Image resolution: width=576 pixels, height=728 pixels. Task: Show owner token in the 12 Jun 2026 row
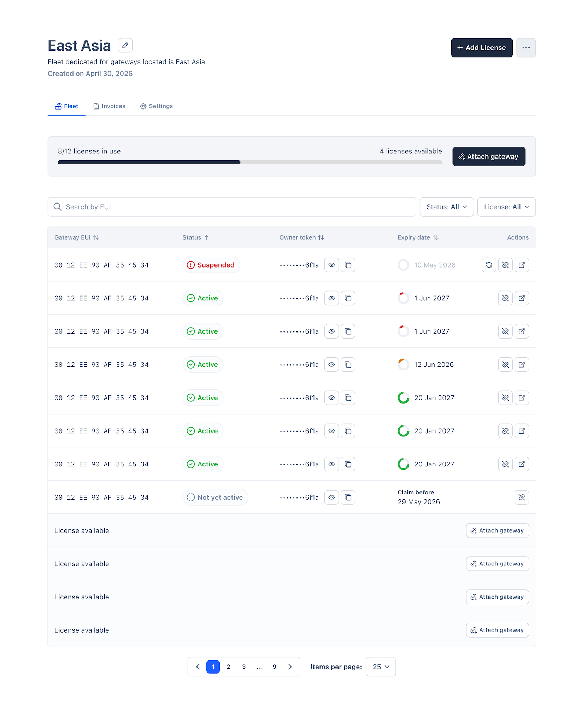[x=331, y=365]
